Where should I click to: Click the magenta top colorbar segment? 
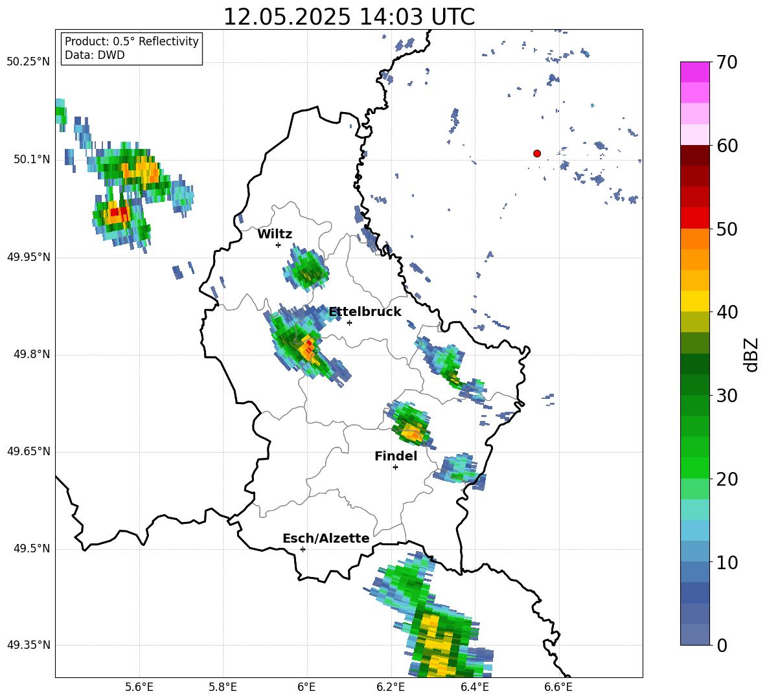694,72
